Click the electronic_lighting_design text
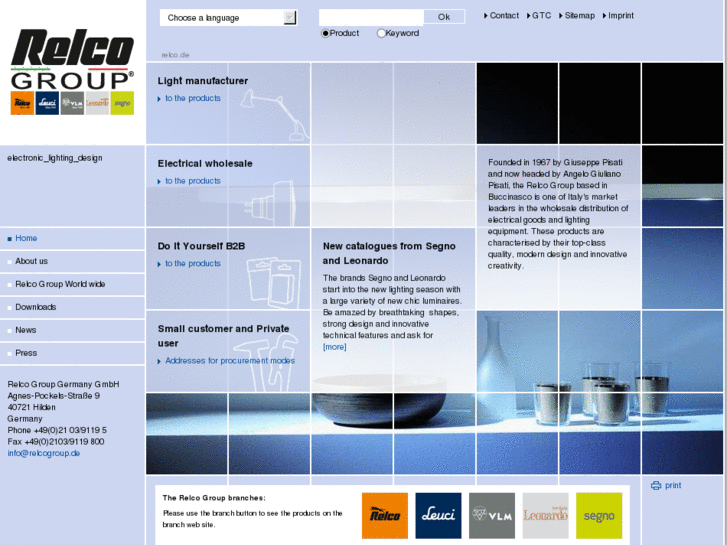The height and width of the screenshot is (545, 727). 55,158
